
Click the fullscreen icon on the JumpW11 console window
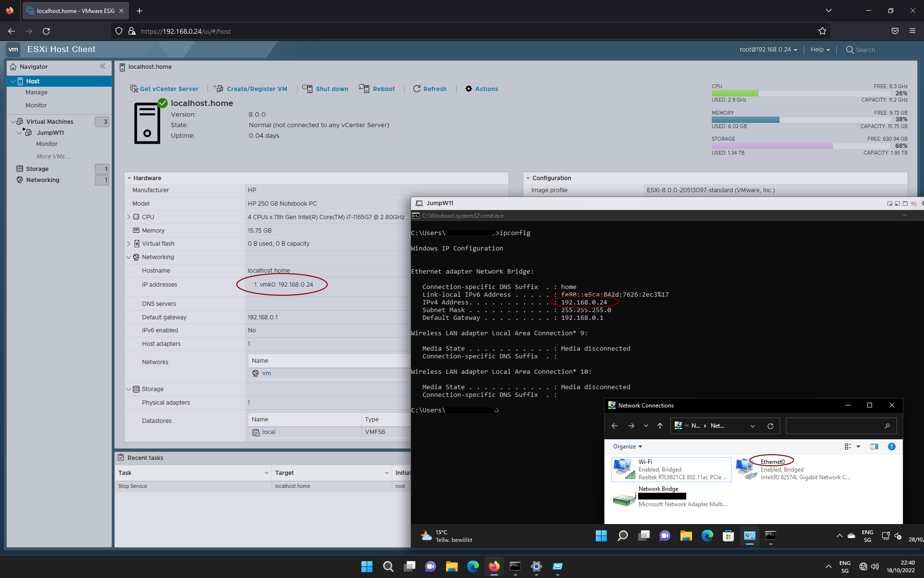tap(905, 203)
